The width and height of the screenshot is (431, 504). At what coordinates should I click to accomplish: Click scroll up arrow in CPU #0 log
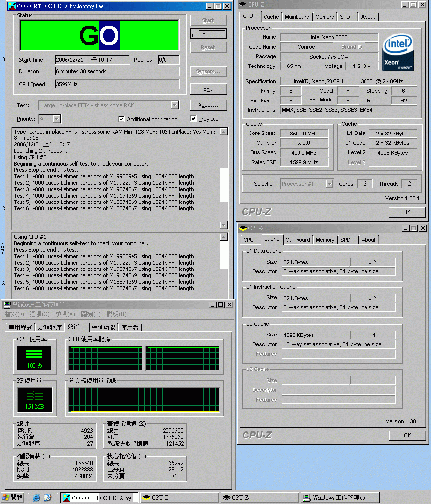(224, 132)
